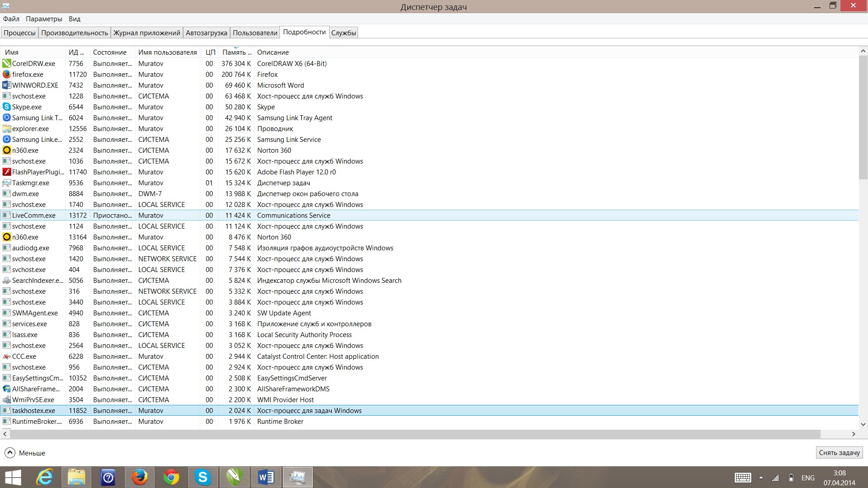868x488 pixels.
Task: Click the horizontal scrollbar right arrow
Action: click(x=854, y=434)
